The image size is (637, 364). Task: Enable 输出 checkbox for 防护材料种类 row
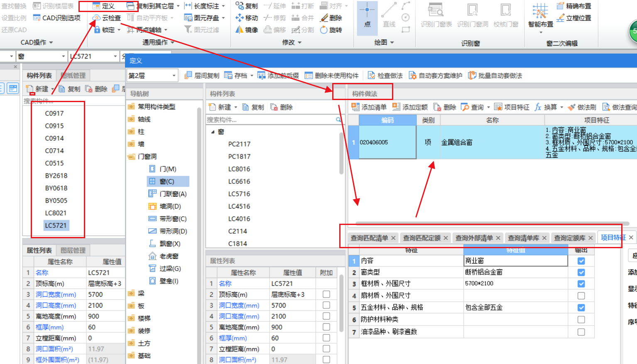click(x=581, y=320)
